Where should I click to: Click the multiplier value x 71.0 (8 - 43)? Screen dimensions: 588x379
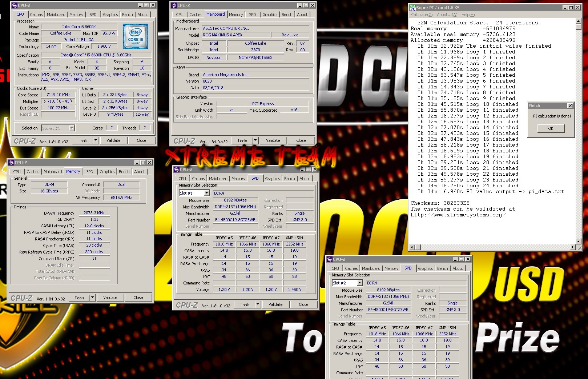tap(58, 101)
